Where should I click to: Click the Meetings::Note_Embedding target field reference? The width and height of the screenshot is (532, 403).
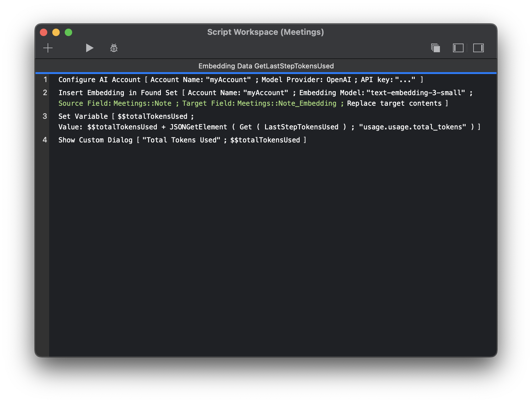coord(286,103)
